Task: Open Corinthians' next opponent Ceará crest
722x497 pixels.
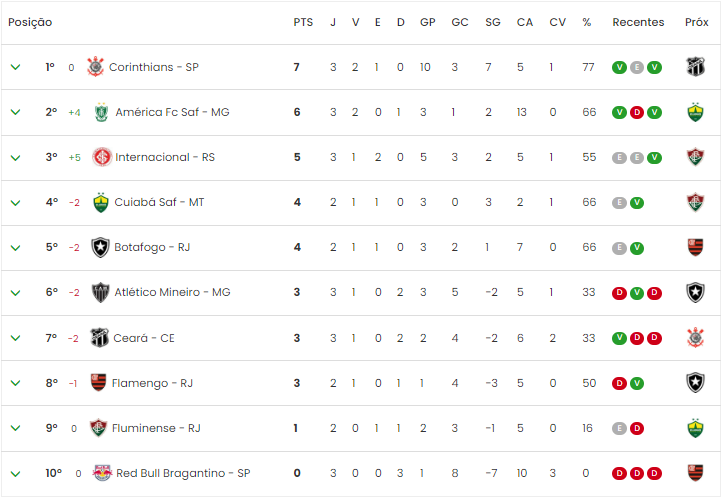Action: [695, 67]
